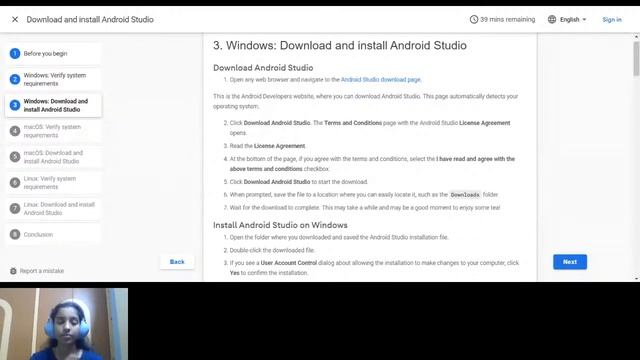Viewport: 640px width, 360px height.
Task: Click the scrollbar up arrow
Action: pyautogui.click(x=636, y=36)
